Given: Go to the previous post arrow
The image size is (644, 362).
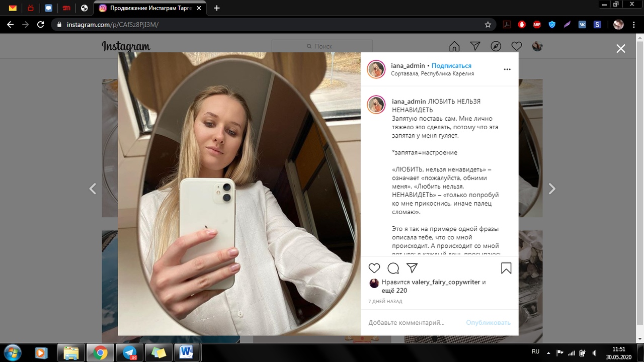Looking at the screenshot, I should pos(93,189).
